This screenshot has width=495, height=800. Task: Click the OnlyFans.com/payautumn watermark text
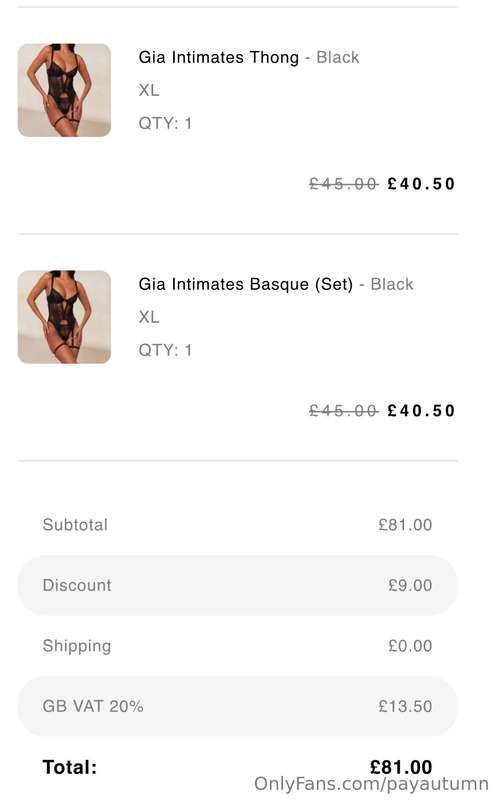point(371,784)
